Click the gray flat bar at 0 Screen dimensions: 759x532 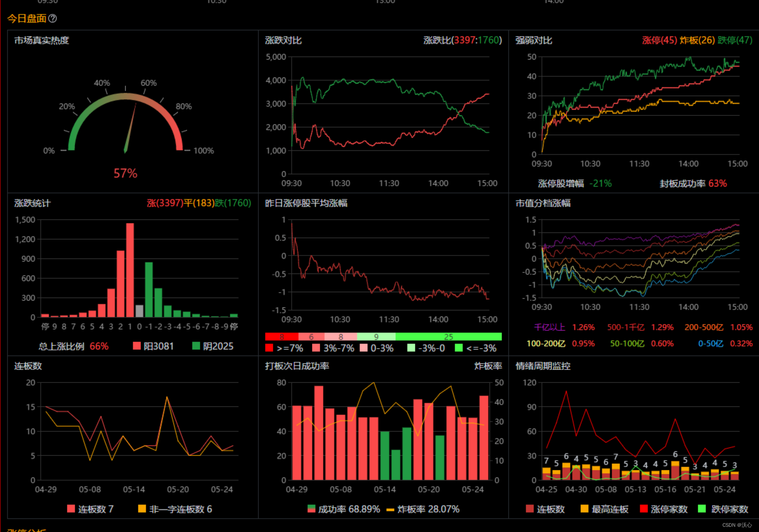click(x=139, y=311)
